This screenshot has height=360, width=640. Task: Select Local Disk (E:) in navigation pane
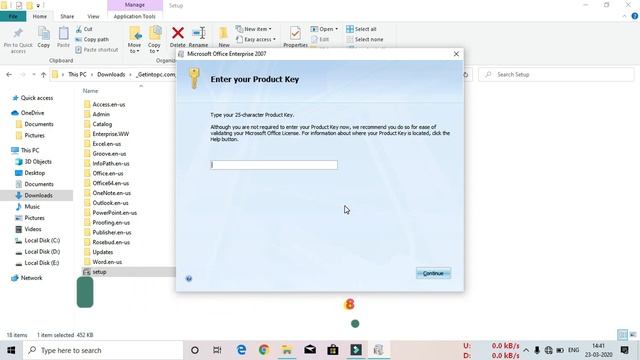[42, 263]
